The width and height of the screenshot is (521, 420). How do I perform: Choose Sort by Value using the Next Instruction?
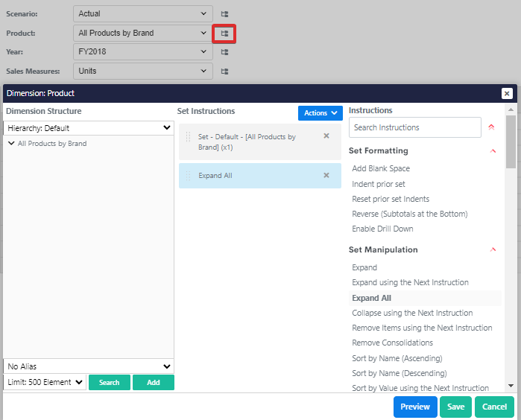point(420,388)
